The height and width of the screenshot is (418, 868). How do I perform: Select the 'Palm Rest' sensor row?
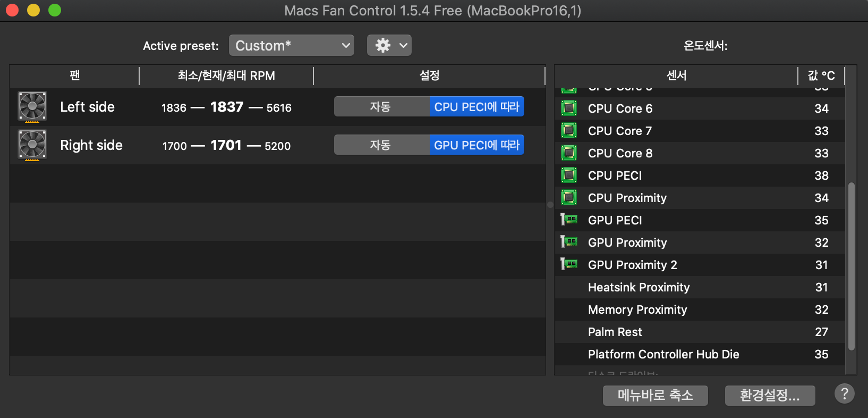pos(700,332)
